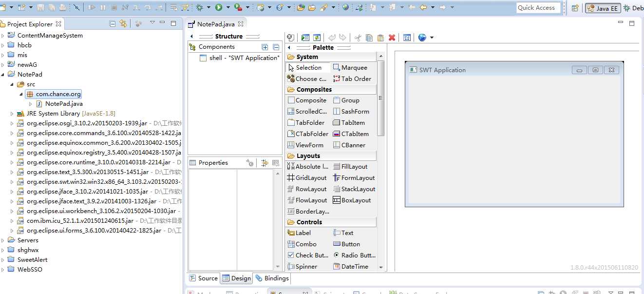Pick StackLayout from Layouts

click(x=354, y=189)
